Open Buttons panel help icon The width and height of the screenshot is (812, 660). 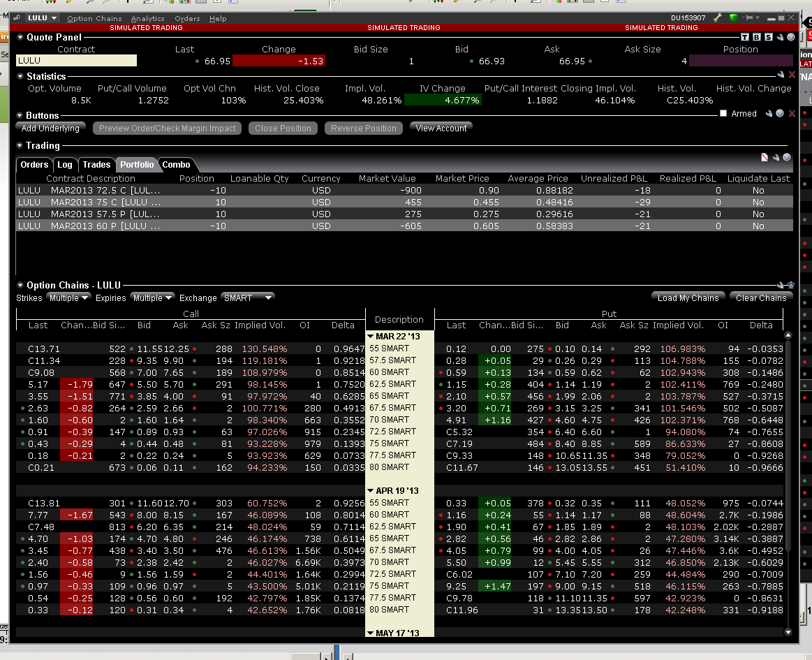[780, 113]
